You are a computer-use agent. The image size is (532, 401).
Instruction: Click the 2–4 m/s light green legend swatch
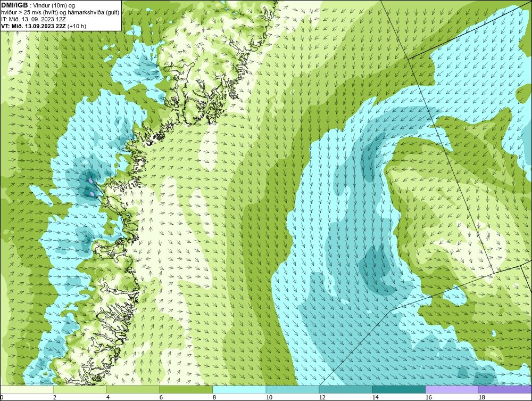tap(80, 389)
